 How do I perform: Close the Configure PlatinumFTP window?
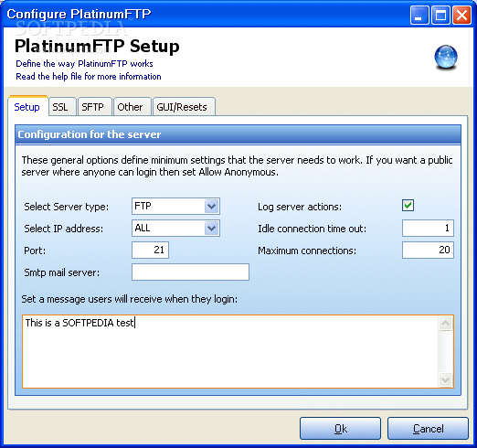461,15
